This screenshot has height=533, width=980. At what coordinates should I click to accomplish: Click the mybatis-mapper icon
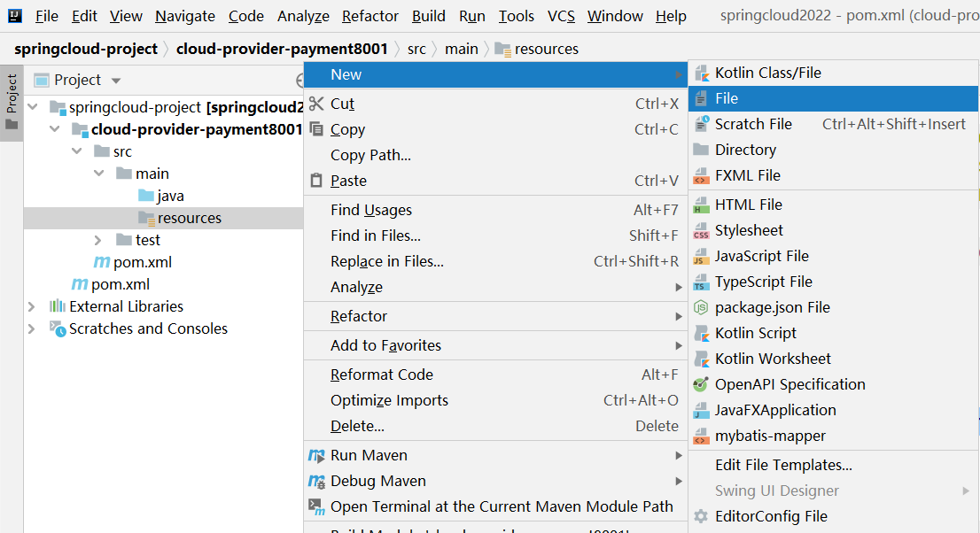701,436
